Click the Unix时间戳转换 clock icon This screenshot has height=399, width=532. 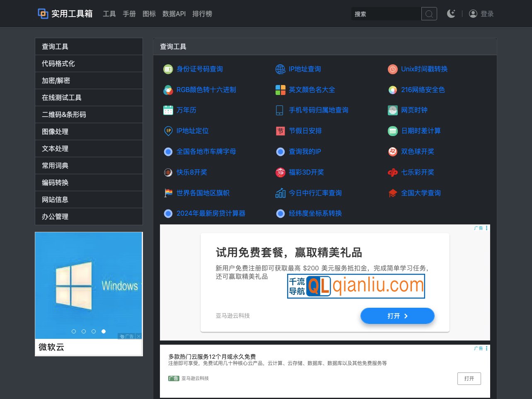click(x=392, y=69)
